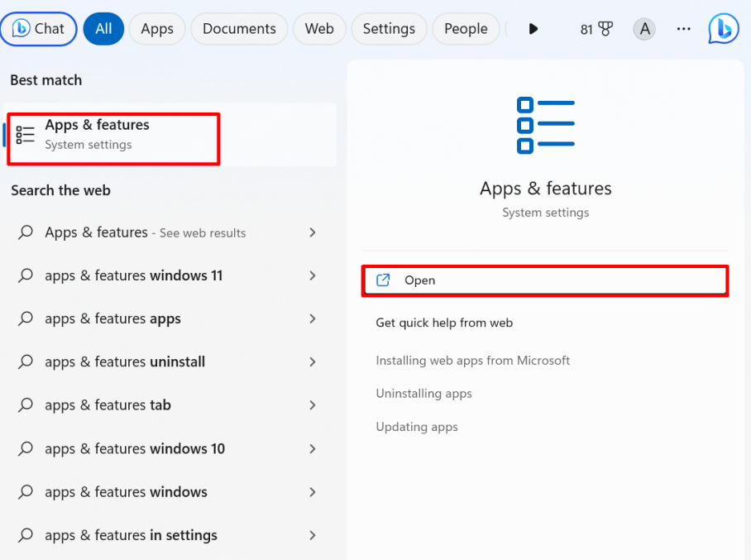Open 'Uninstalling apps' help link
Screen dimensions: 751x560
[x=423, y=394]
